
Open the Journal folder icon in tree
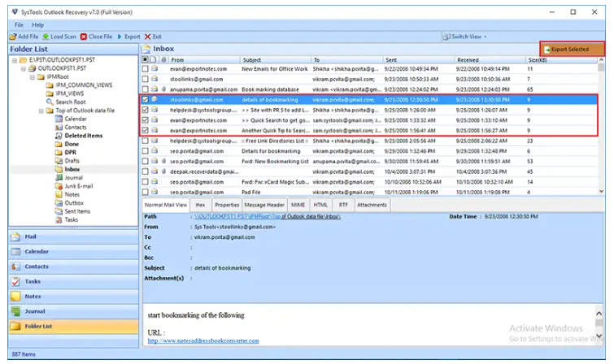59,178
